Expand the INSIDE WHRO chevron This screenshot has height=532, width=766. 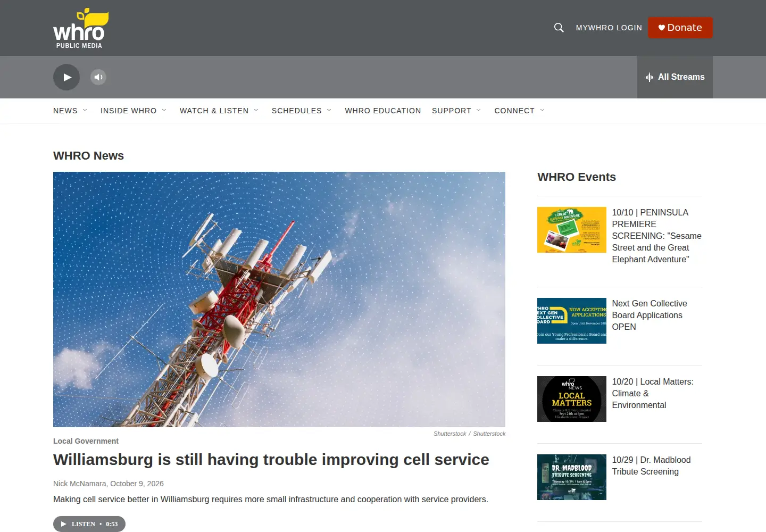[x=164, y=110]
